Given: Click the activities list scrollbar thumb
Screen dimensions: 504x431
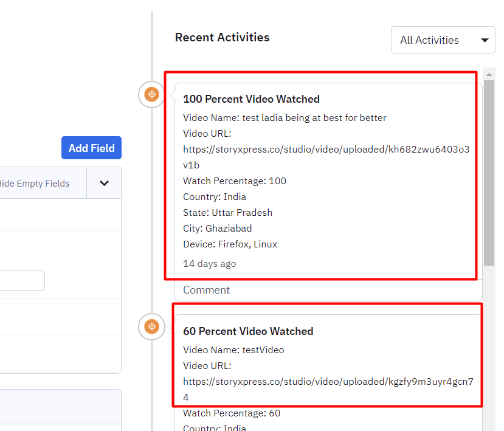Looking at the screenshot, I should (x=489, y=173).
